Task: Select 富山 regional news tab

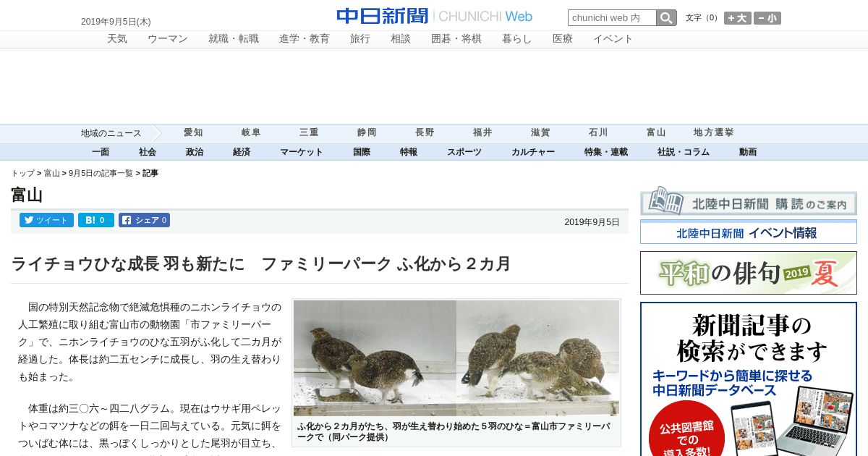Action: pos(656,132)
